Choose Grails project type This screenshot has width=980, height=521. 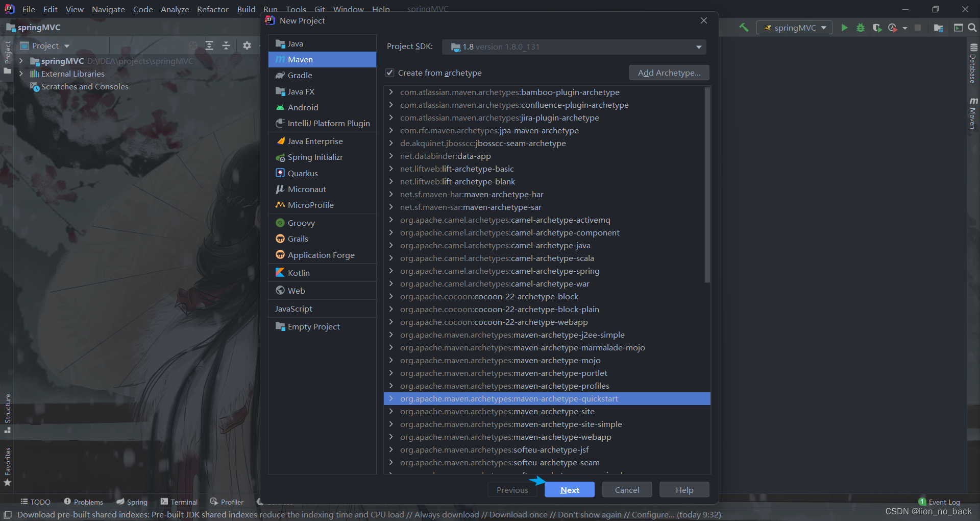(322, 239)
